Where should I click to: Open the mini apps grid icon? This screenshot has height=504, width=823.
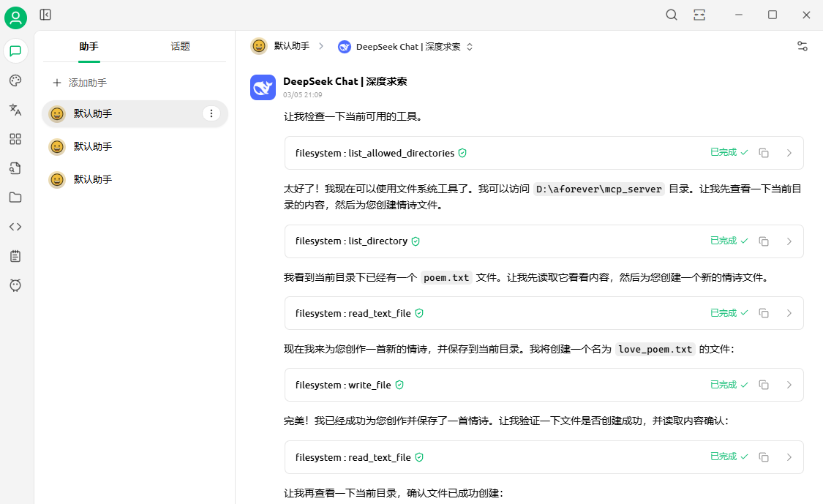pos(15,139)
